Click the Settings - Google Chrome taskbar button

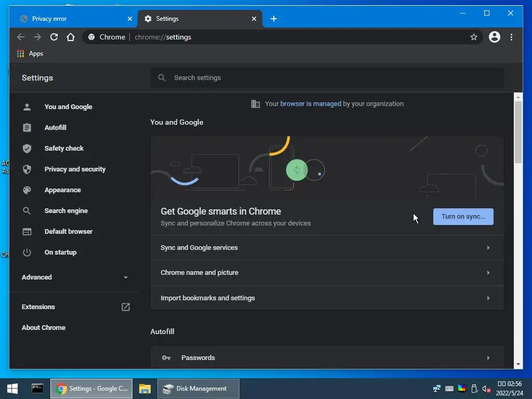click(91, 389)
